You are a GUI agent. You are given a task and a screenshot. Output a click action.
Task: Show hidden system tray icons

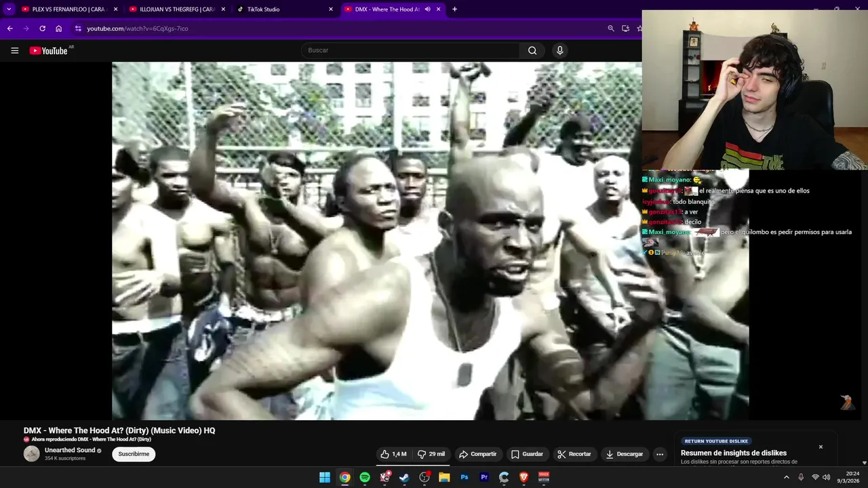[x=787, y=477]
